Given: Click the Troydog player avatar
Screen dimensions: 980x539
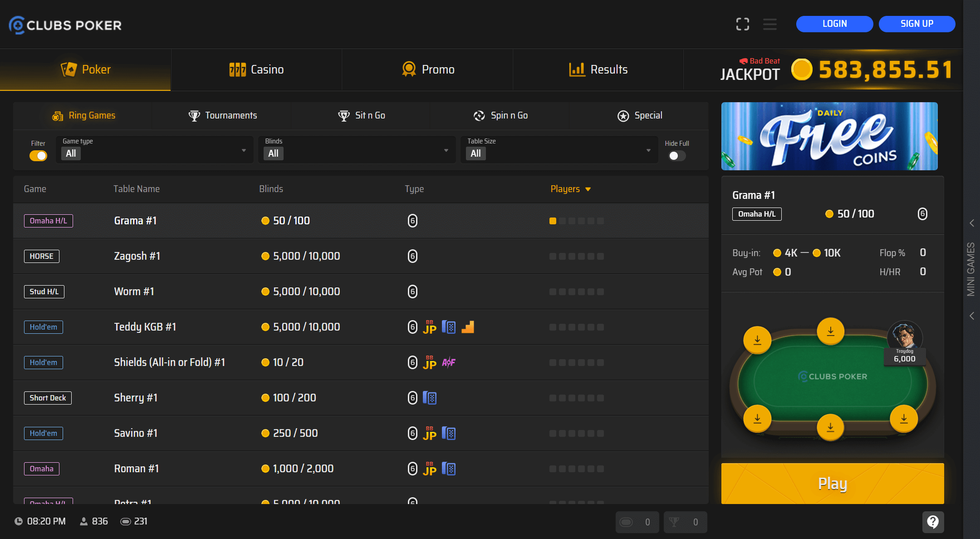Looking at the screenshot, I should click(904, 336).
